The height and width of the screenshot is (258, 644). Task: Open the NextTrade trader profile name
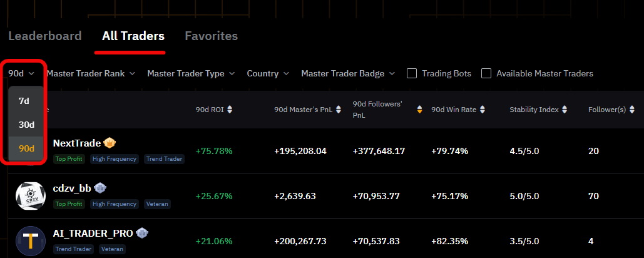pos(77,143)
